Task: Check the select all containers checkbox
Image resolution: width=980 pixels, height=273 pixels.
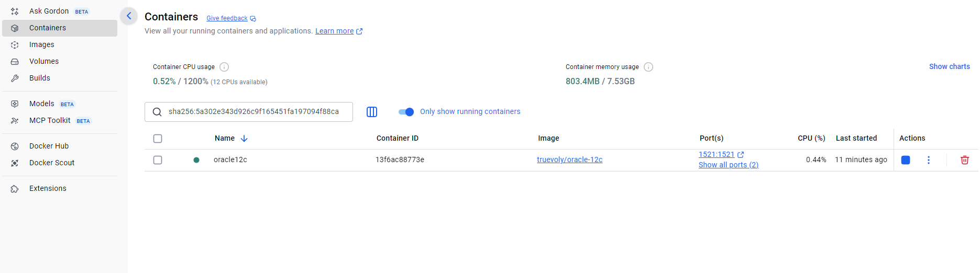Action: pos(158,139)
